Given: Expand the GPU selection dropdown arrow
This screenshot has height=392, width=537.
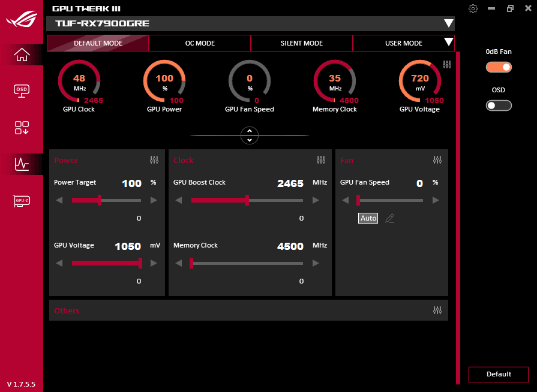Looking at the screenshot, I should [448, 23].
